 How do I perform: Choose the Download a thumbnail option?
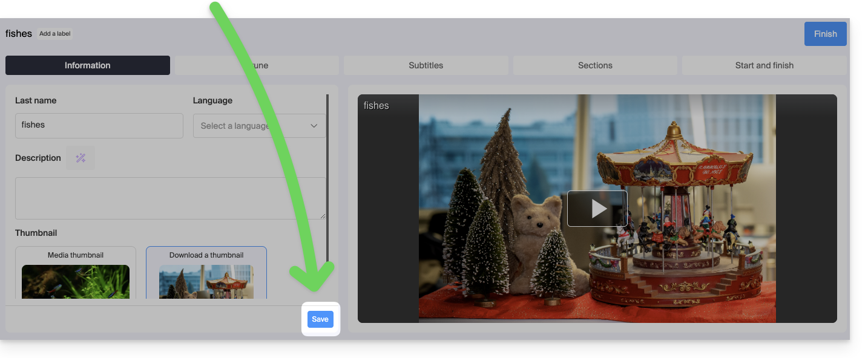pos(206,255)
